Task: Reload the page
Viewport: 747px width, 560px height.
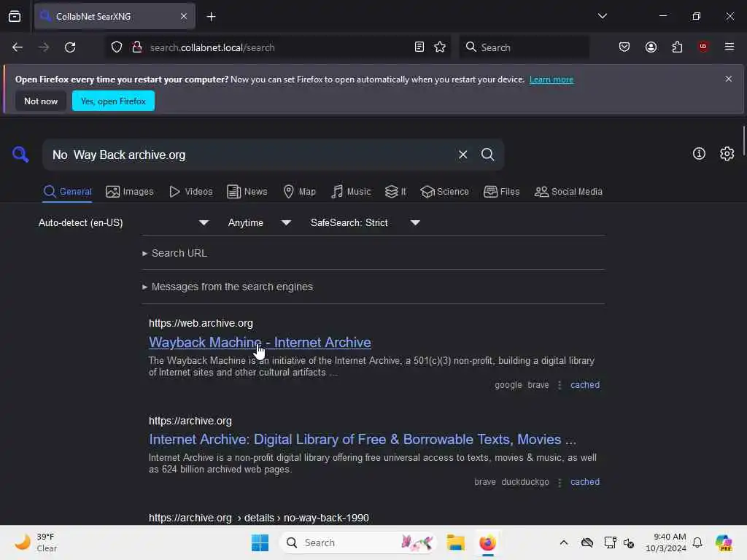Action: [70, 47]
